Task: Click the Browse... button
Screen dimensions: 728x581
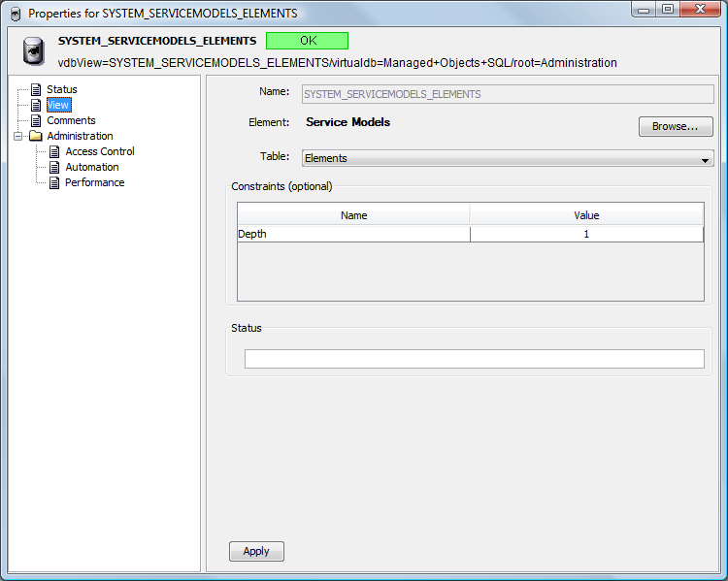Action: click(676, 127)
